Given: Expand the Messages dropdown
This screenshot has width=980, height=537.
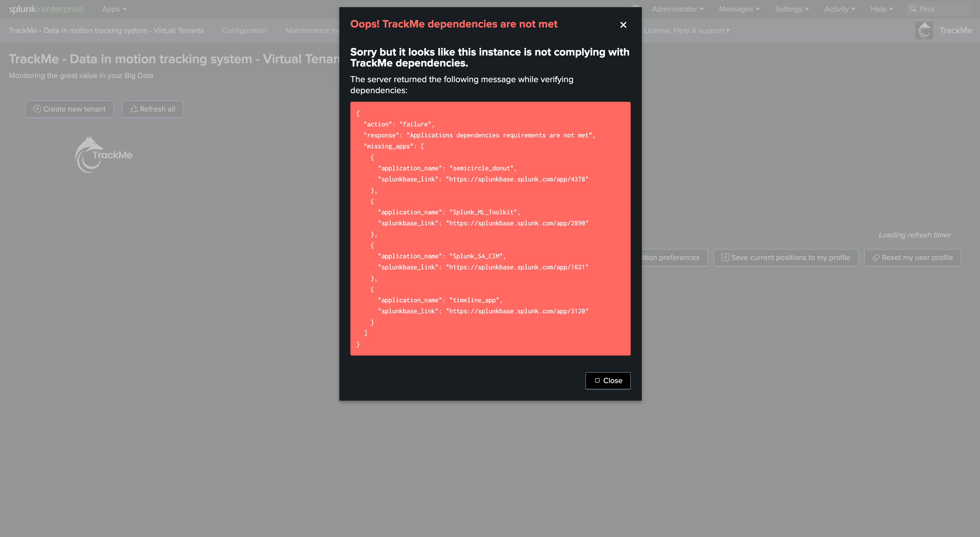Looking at the screenshot, I should (x=739, y=9).
